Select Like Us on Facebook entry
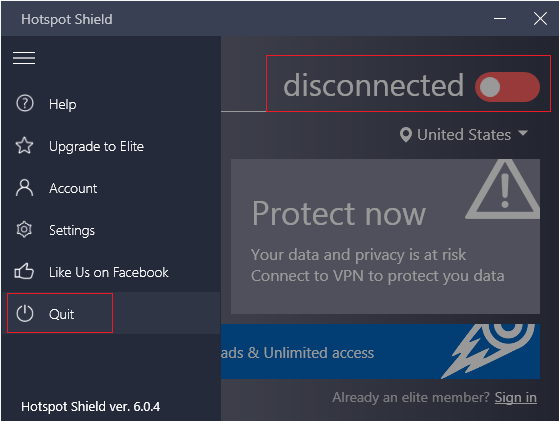 111,272
